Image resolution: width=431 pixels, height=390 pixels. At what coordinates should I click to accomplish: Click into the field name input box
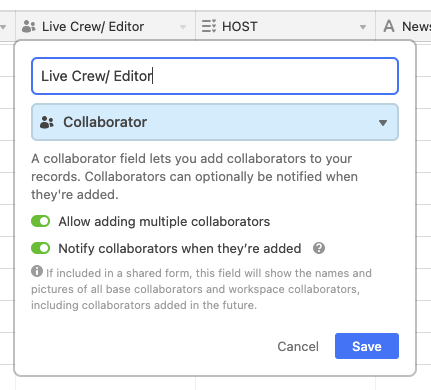[x=215, y=76]
